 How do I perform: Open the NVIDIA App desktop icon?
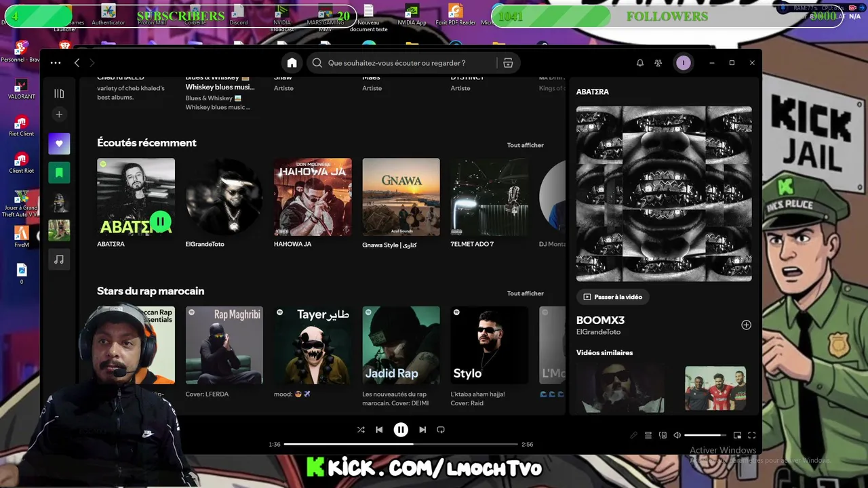(x=412, y=15)
